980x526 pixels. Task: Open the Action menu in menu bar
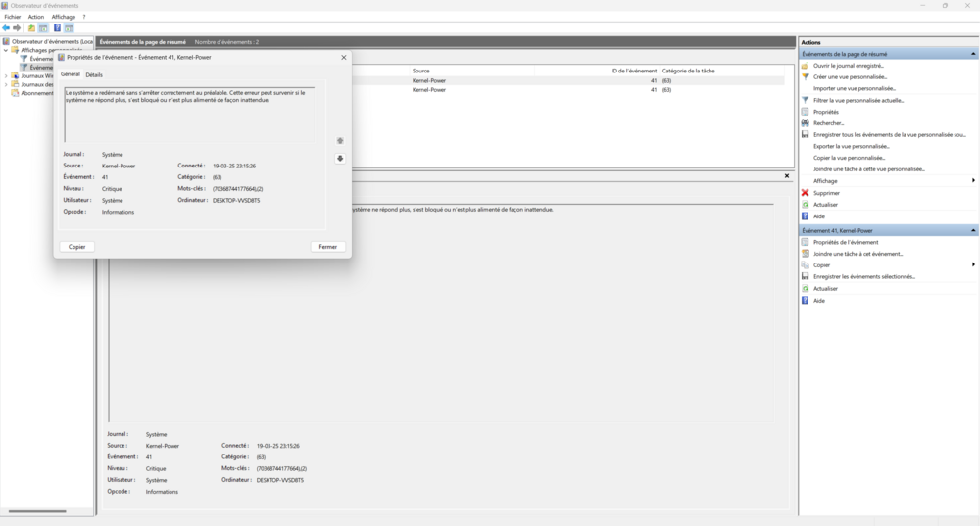(x=36, y=17)
